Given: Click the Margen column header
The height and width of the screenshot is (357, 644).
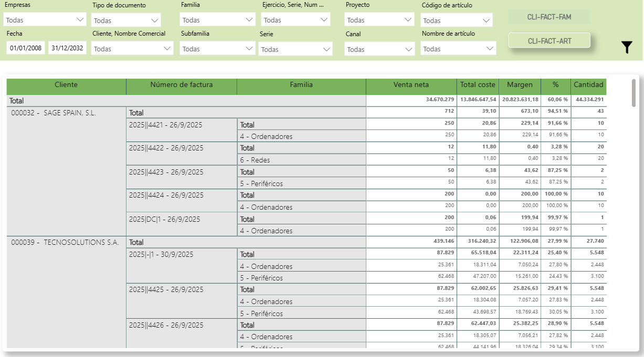Looking at the screenshot, I should pos(520,85).
